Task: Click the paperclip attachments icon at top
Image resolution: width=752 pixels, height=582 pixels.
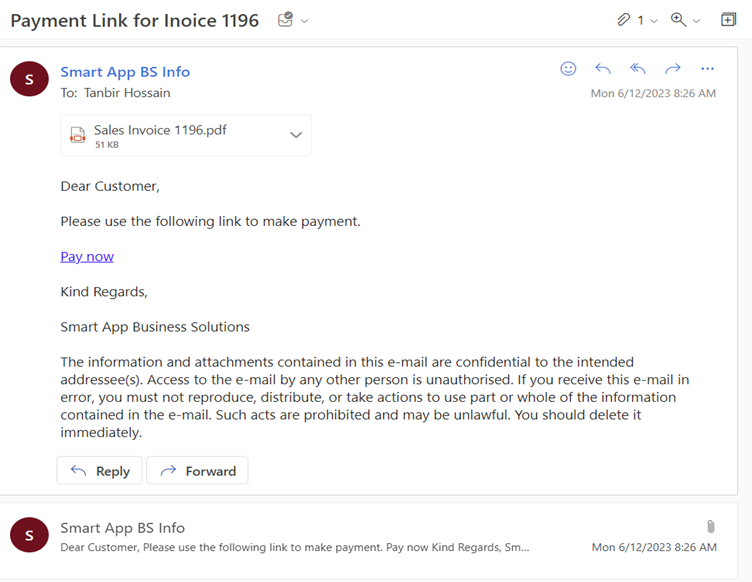Action: coord(624,20)
